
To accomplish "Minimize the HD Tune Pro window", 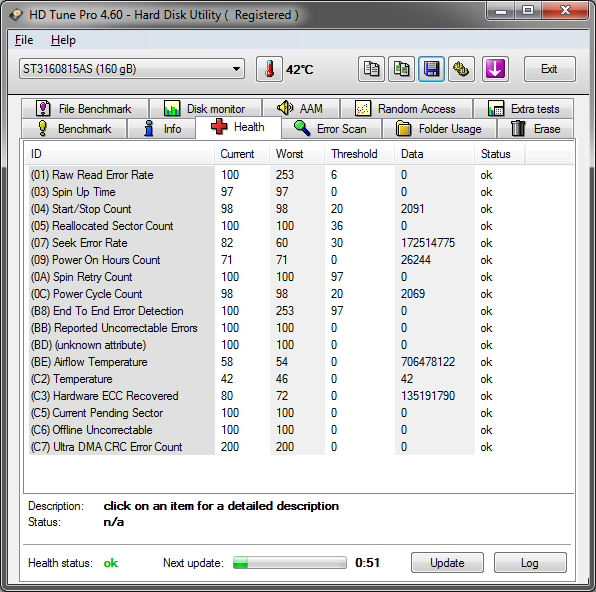I will [501, 10].
